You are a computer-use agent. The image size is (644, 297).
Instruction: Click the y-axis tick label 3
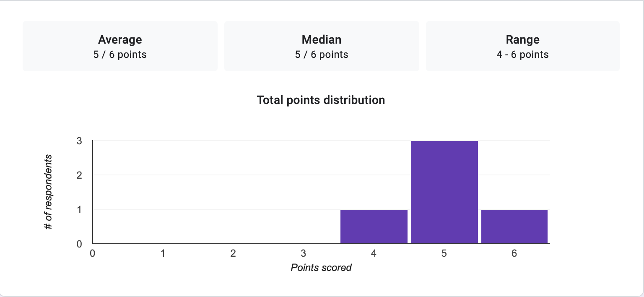(79, 141)
